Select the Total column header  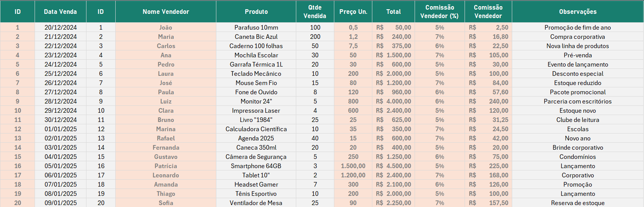pos(393,12)
